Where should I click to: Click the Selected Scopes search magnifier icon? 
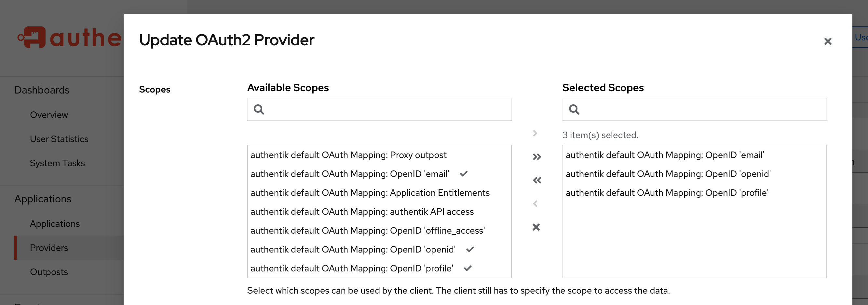pos(574,109)
